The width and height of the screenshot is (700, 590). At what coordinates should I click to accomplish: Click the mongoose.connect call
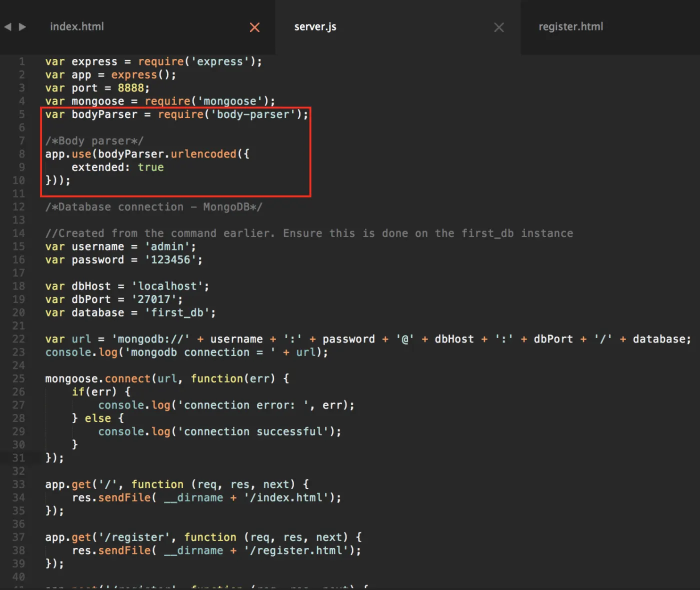[97, 378]
